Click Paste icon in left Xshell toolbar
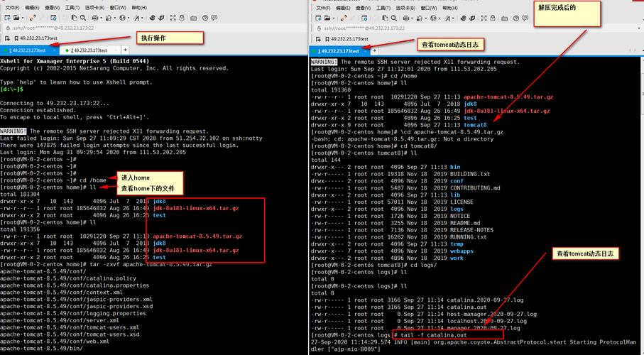Viewport: 644px width, 355px height. (x=75, y=18)
